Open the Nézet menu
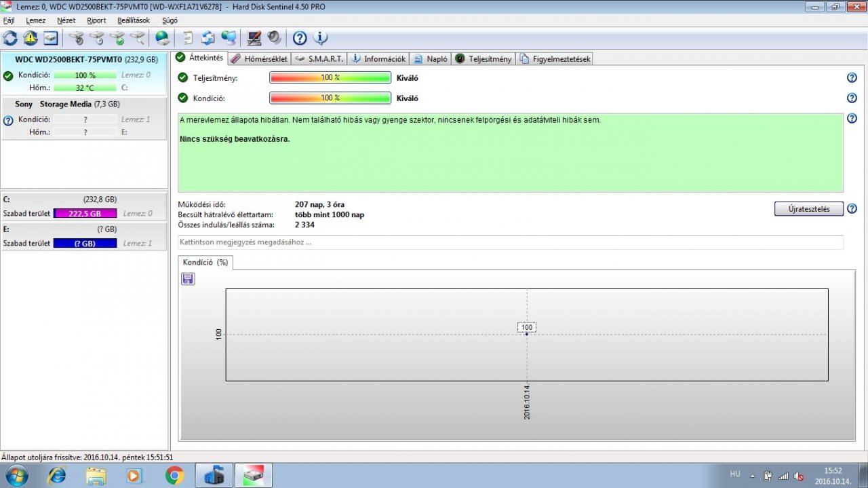 coord(66,20)
